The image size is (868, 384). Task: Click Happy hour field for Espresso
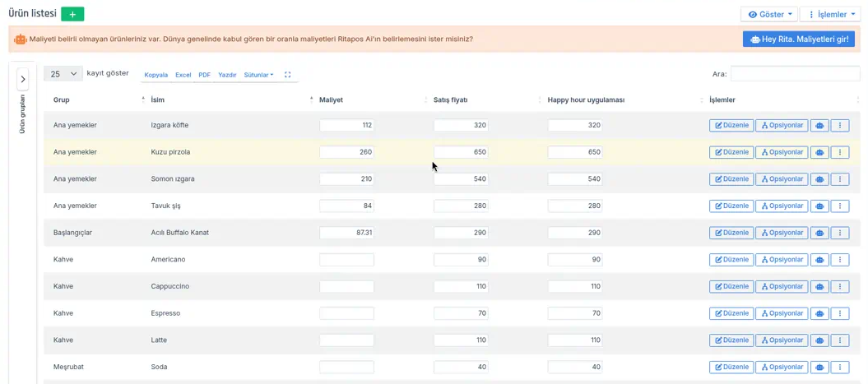tap(574, 313)
